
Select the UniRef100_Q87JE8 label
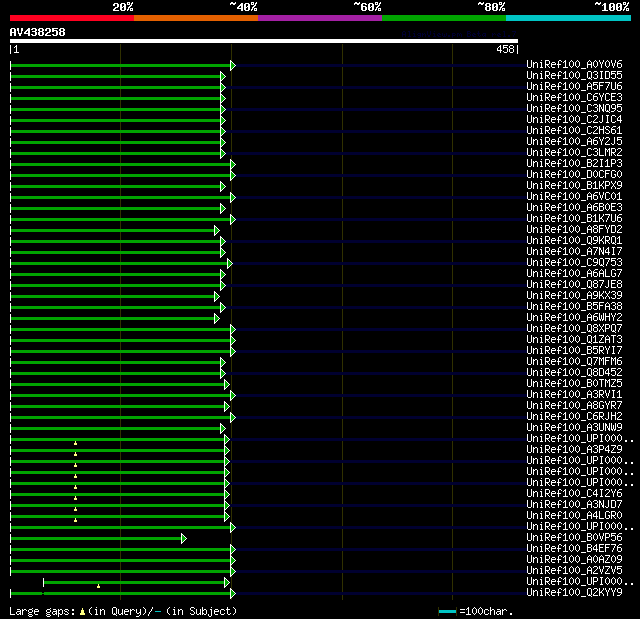[x=574, y=285]
